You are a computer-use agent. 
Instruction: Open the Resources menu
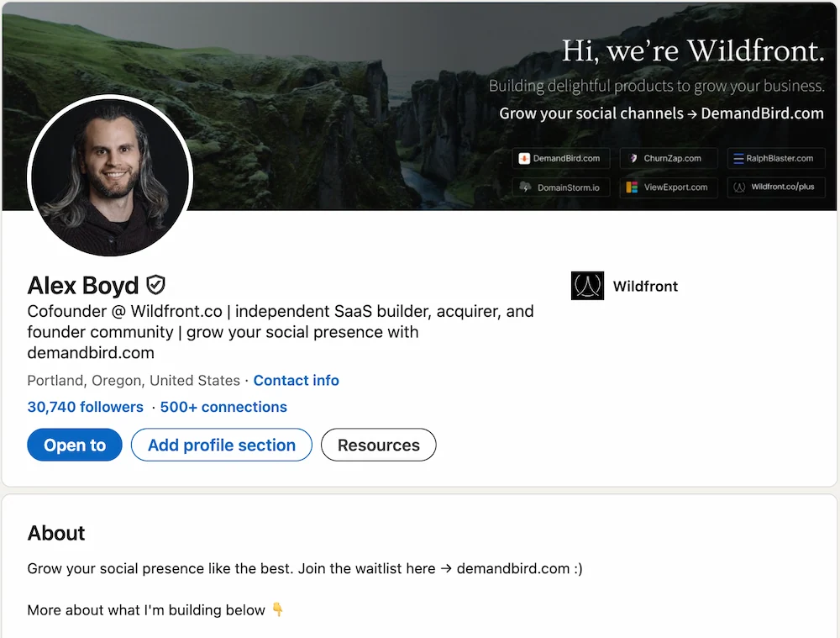[x=378, y=445]
